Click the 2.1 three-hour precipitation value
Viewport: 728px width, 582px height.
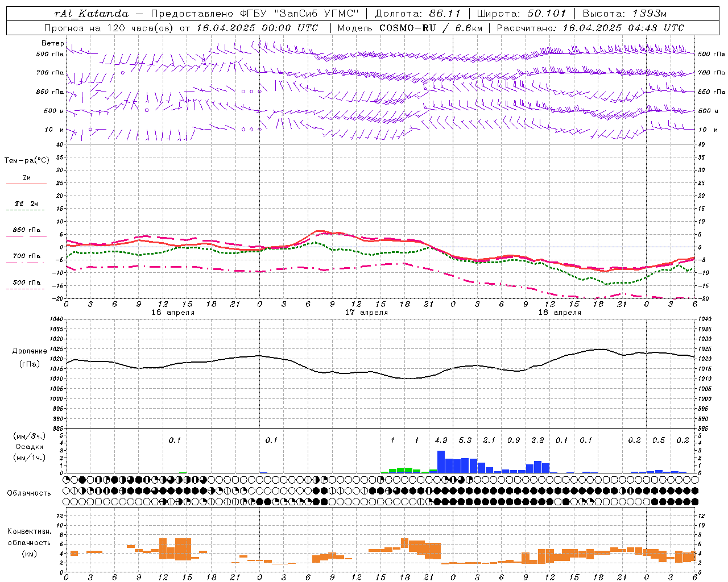pos(489,440)
